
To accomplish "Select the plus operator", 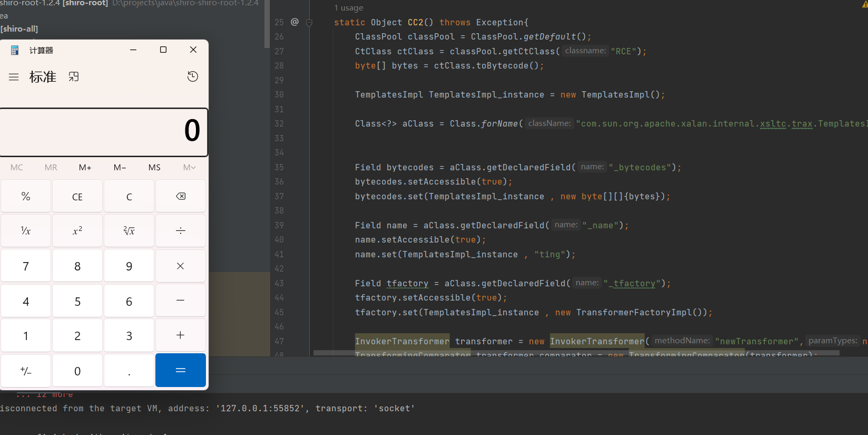I will pyautogui.click(x=181, y=335).
